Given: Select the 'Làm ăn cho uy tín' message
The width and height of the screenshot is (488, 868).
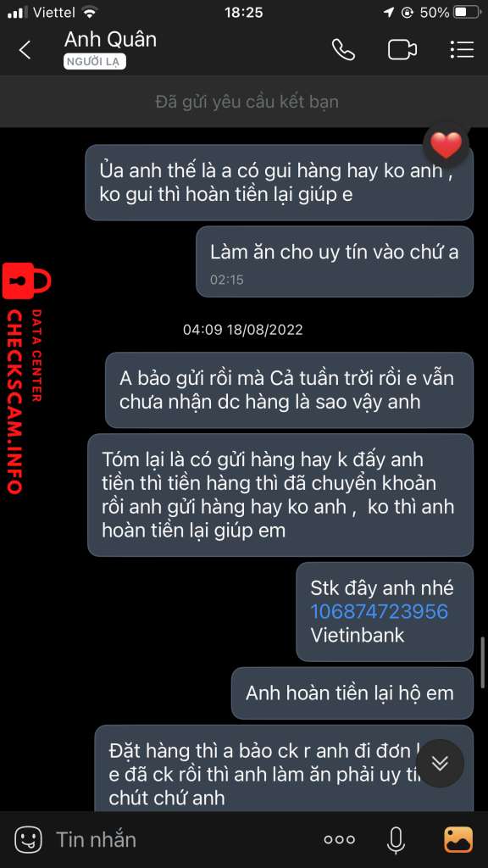Looking at the screenshot, I should tap(335, 262).
